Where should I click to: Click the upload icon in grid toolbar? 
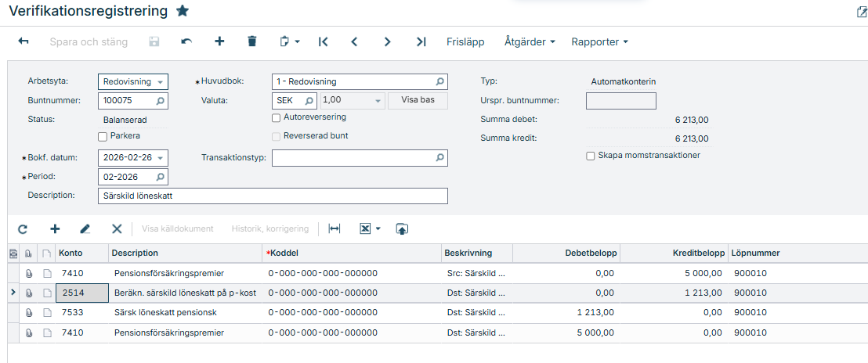pos(402,228)
